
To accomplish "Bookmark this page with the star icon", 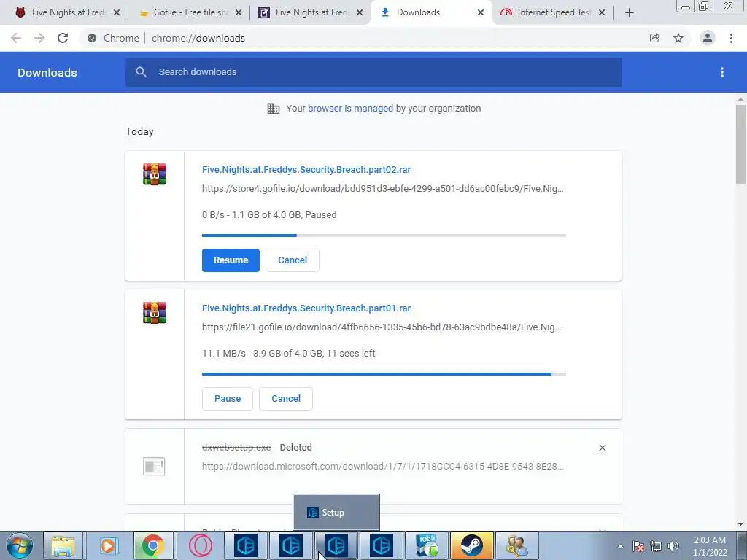I will pos(678,38).
